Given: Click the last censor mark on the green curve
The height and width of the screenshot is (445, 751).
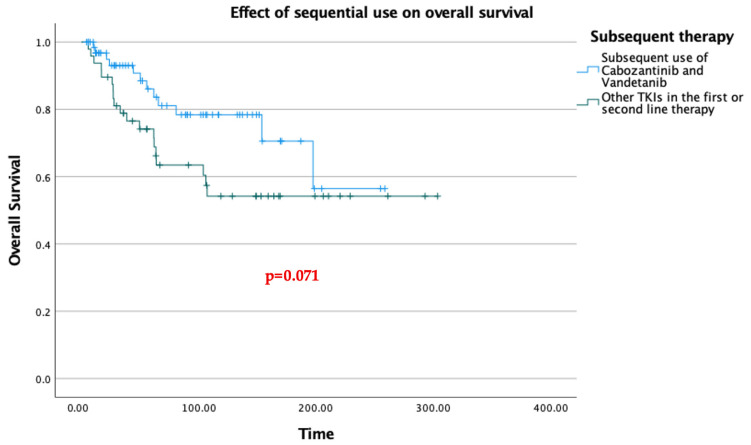Looking at the screenshot, I should tap(437, 196).
